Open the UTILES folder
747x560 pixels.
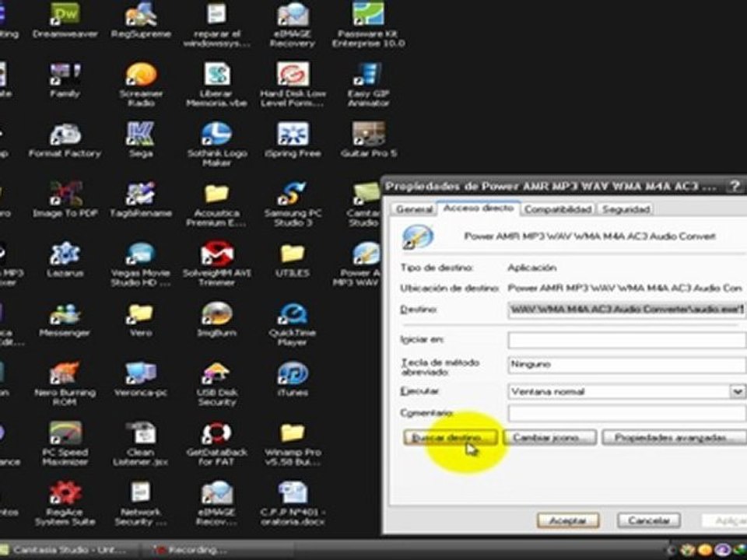click(293, 260)
